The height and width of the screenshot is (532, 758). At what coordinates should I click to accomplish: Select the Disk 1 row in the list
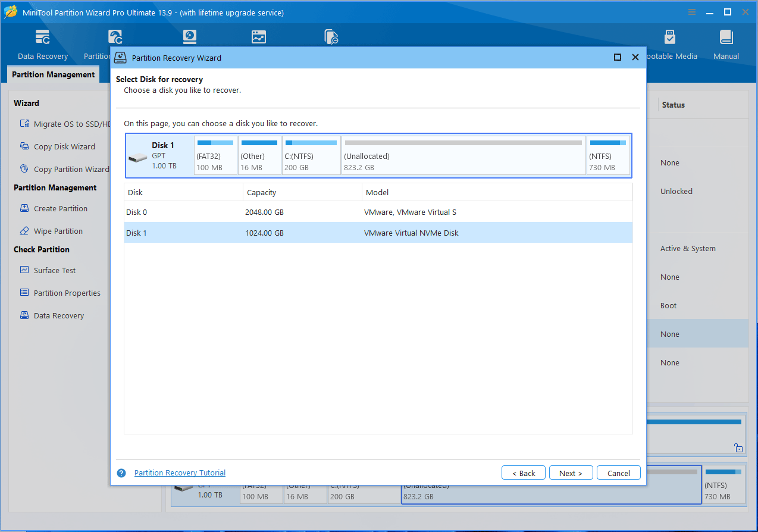[x=378, y=233]
